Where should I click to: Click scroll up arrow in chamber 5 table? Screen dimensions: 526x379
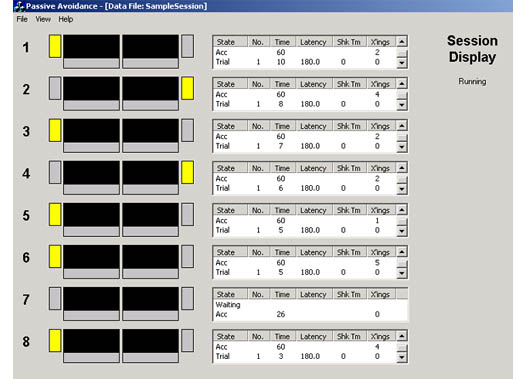[402, 210]
